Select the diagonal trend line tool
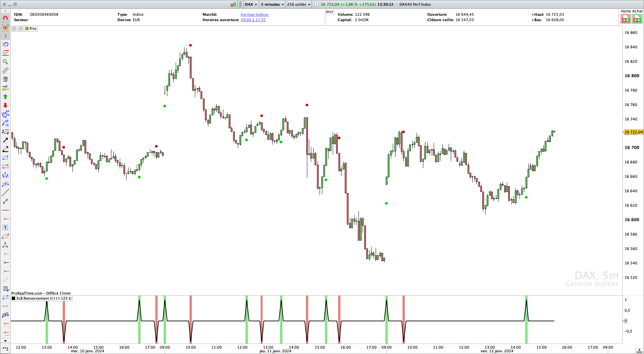Image resolution: width=644 pixels, height=354 pixels. point(5,193)
